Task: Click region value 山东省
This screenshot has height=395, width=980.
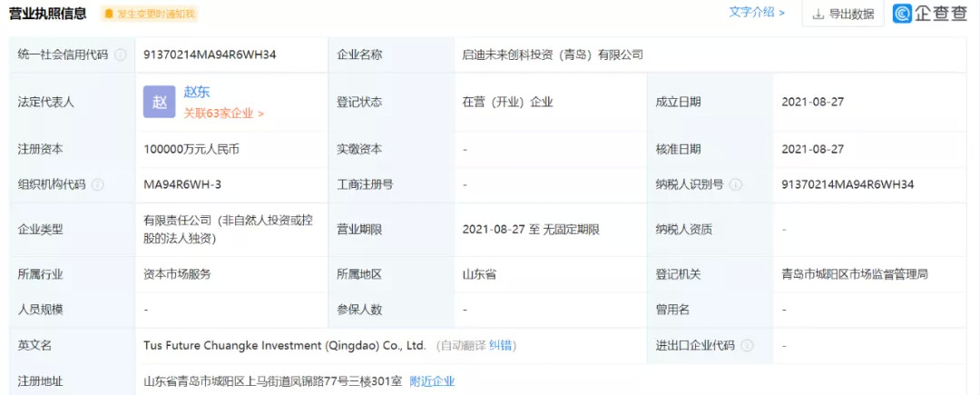Action: click(479, 273)
